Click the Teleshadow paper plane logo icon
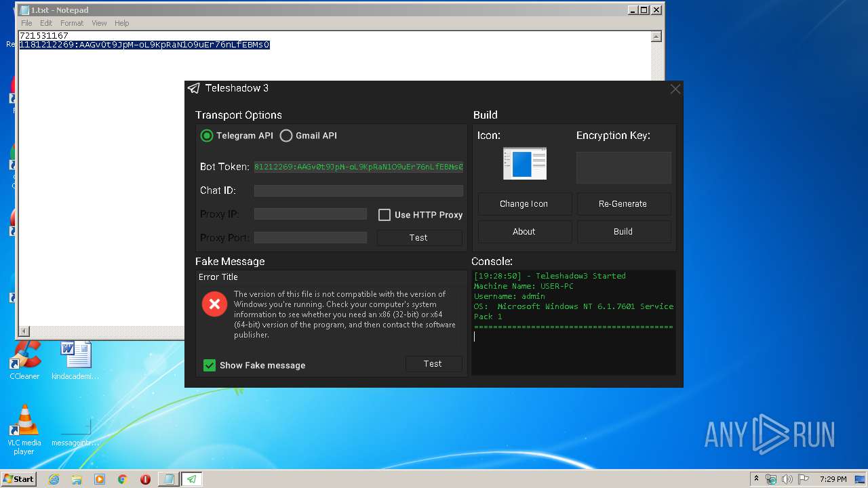Image resolution: width=868 pixels, height=488 pixels. tap(194, 88)
